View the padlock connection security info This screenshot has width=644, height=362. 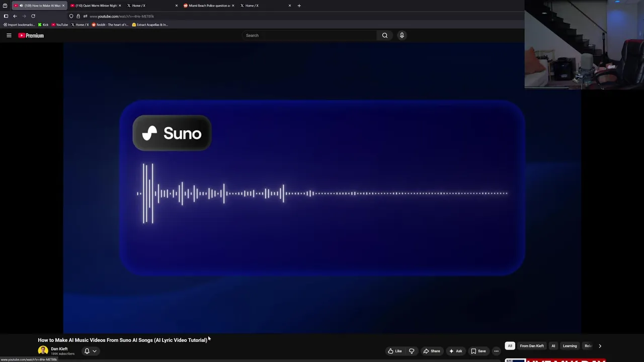tap(78, 16)
